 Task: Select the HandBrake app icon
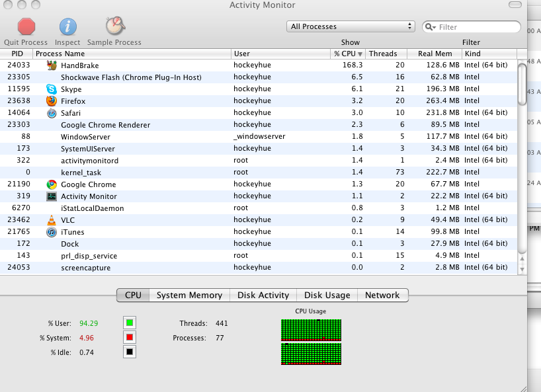(52, 65)
